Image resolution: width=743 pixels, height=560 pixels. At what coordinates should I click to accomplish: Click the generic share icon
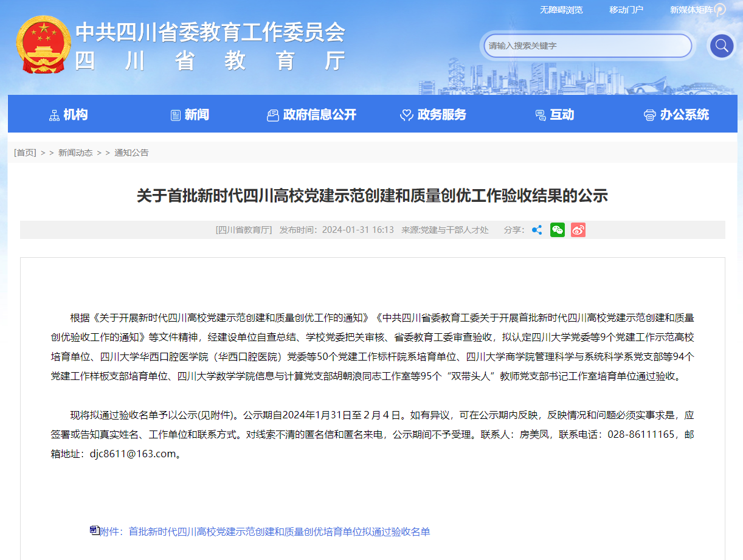537,230
